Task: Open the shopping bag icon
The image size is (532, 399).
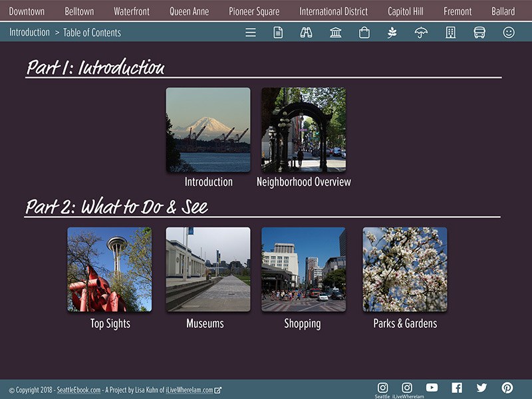Action: coord(364,33)
